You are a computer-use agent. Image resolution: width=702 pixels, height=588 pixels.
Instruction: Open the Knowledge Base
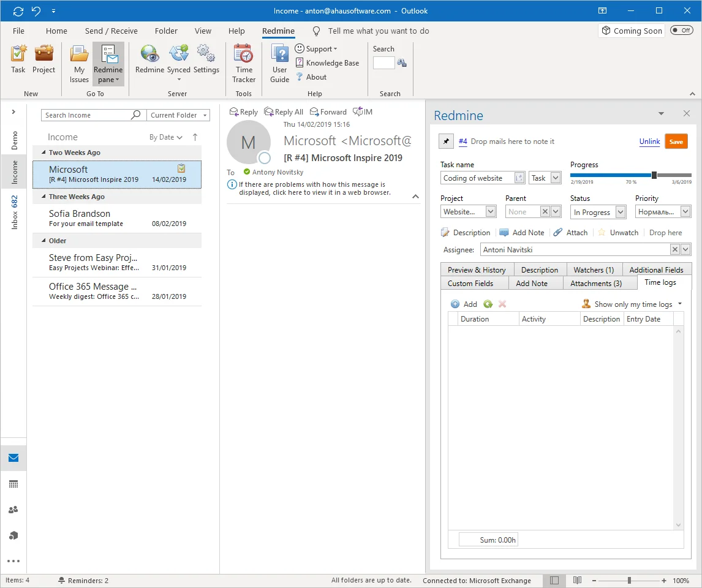point(327,63)
